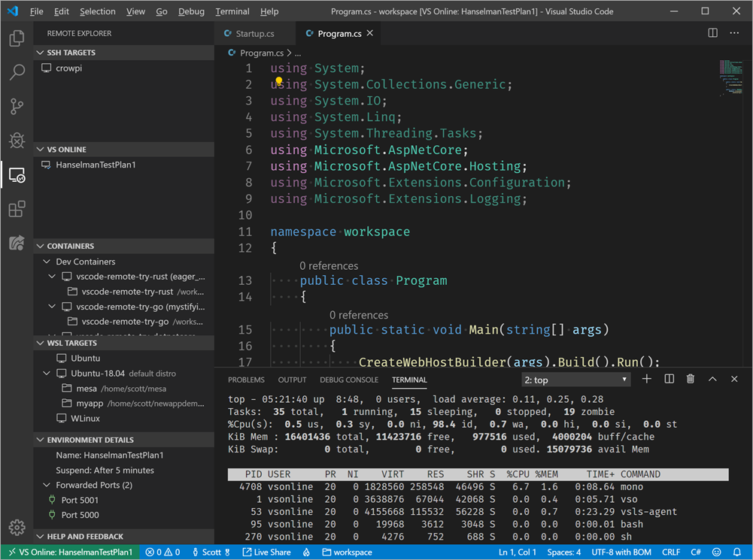Click the '0 references' lens above Main
Screen dimensions: 753x560
point(359,315)
